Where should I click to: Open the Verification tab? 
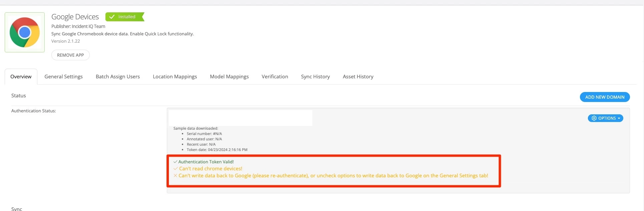pyautogui.click(x=275, y=77)
